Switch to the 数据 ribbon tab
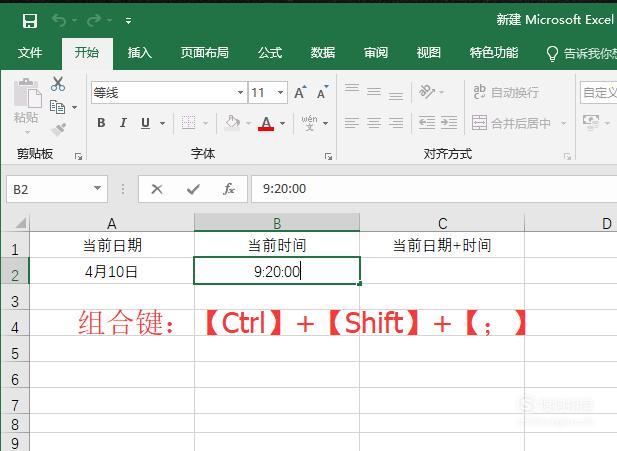Image resolution: width=617 pixels, height=451 pixels. (x=323, y=52)
